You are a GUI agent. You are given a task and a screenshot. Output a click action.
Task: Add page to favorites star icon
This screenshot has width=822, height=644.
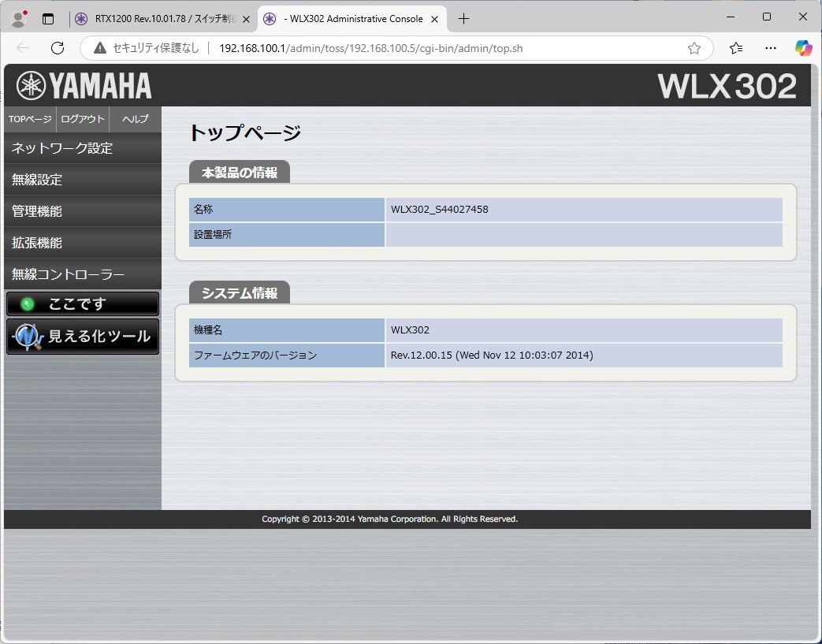[694, 48]
